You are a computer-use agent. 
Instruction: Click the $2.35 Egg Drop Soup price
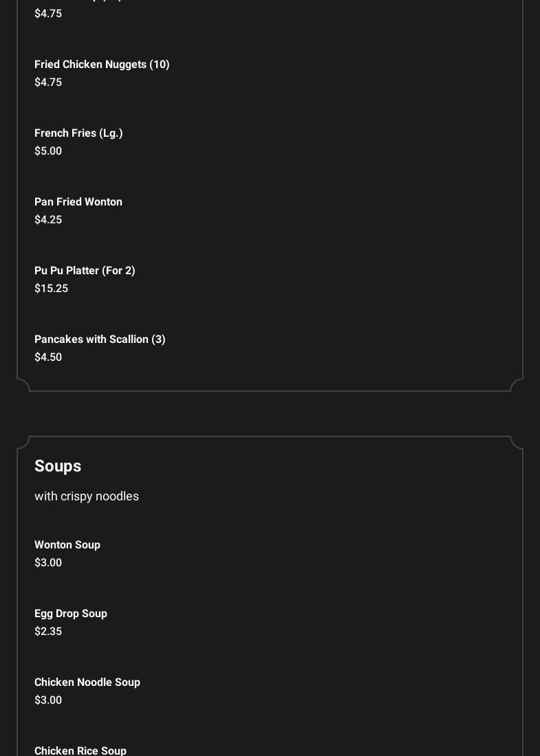coord(48,632)
